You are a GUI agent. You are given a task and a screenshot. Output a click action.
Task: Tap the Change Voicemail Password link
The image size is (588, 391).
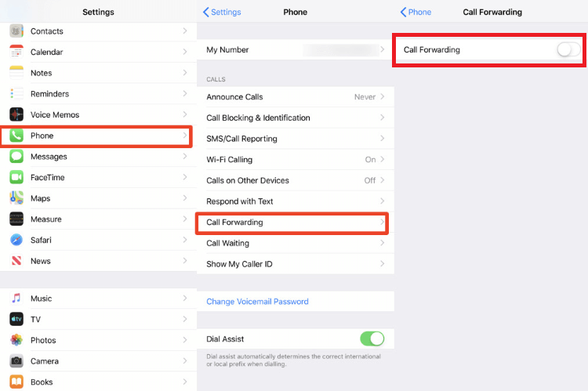click(257, 302)
